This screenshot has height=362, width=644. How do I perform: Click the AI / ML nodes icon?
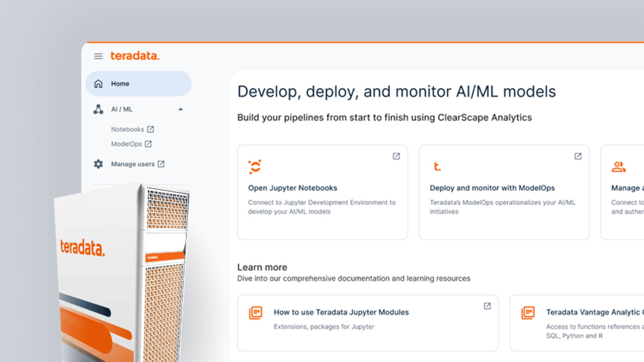[99, 109]
